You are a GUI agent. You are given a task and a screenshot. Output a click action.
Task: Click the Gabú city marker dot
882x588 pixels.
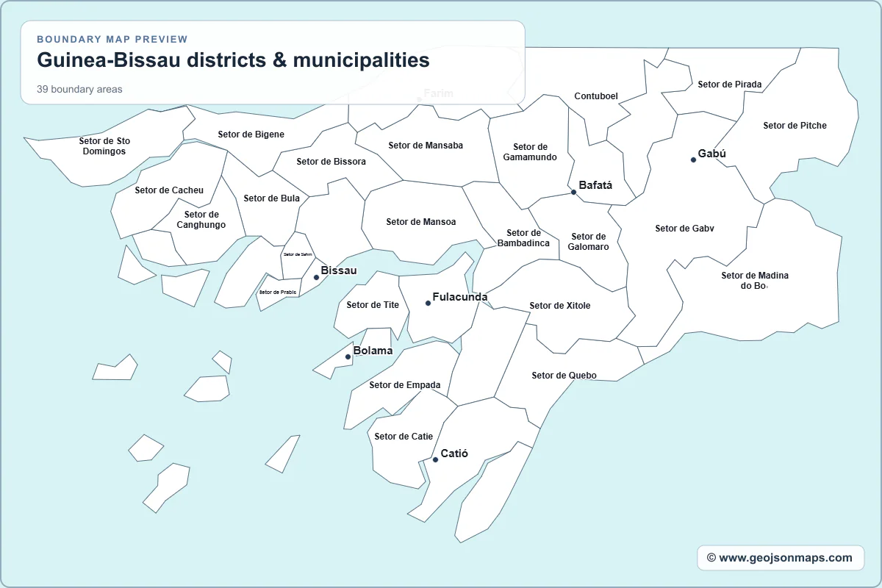coord(693,159)
